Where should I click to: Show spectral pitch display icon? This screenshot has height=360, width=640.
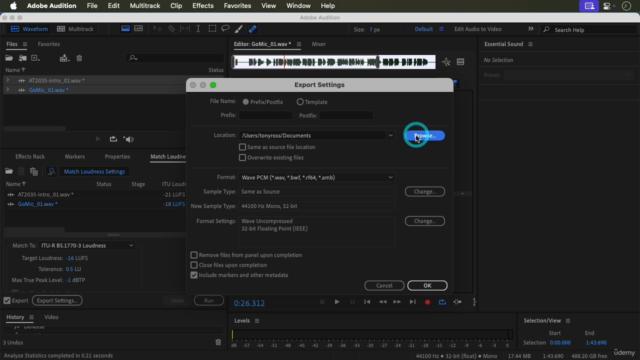click(x=139, y=29)
